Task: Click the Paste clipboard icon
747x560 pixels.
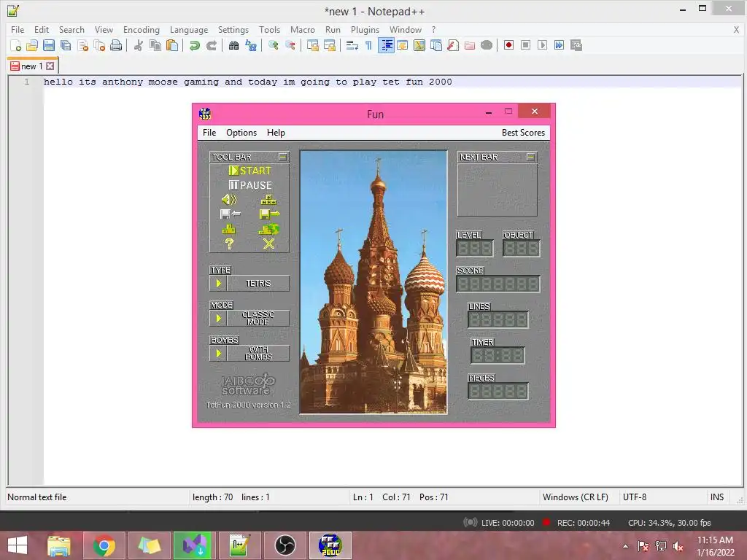Action: coord(172,45)
